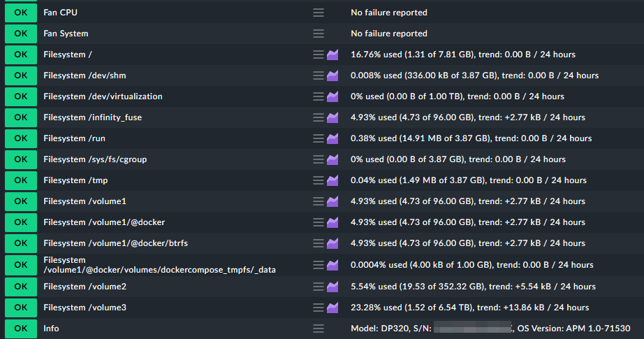Show graph for Filesystem /volume3

pyautogui.click(x=332, y=308)
